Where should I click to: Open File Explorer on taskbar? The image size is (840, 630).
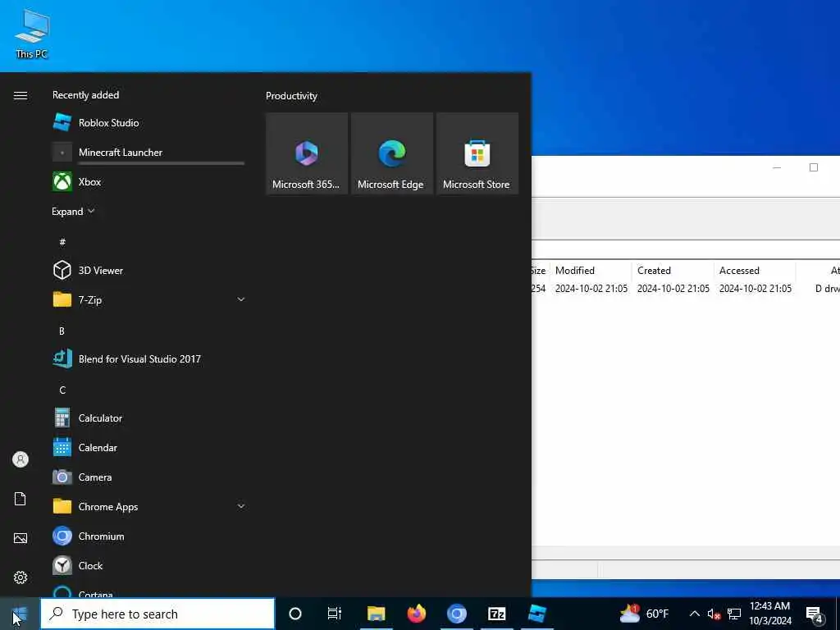pos(376,614)
